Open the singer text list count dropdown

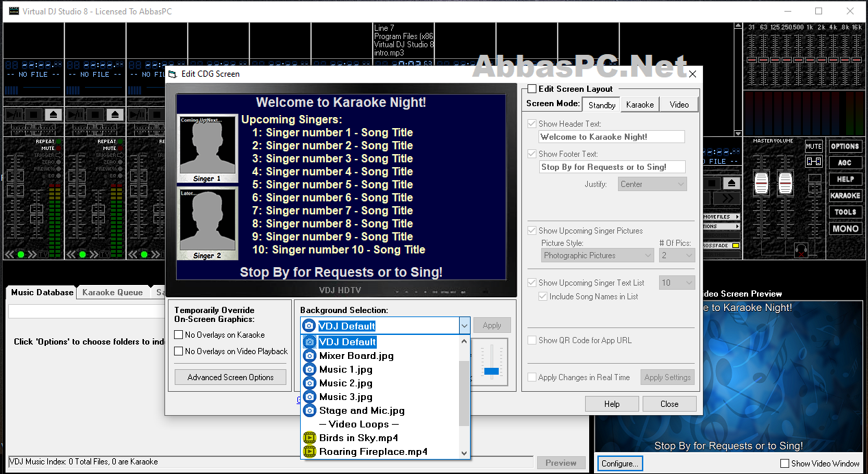pyautogui.click(x=677, y=283)
